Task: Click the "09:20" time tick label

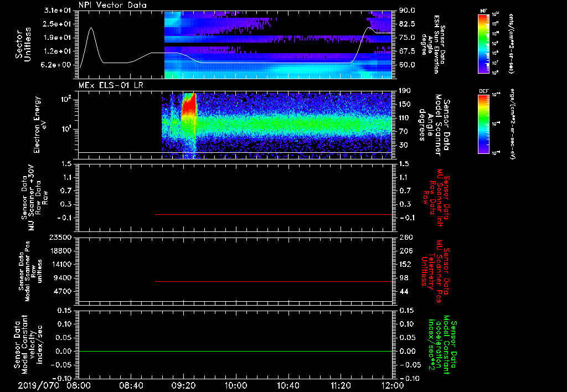Action: (183, 385)
